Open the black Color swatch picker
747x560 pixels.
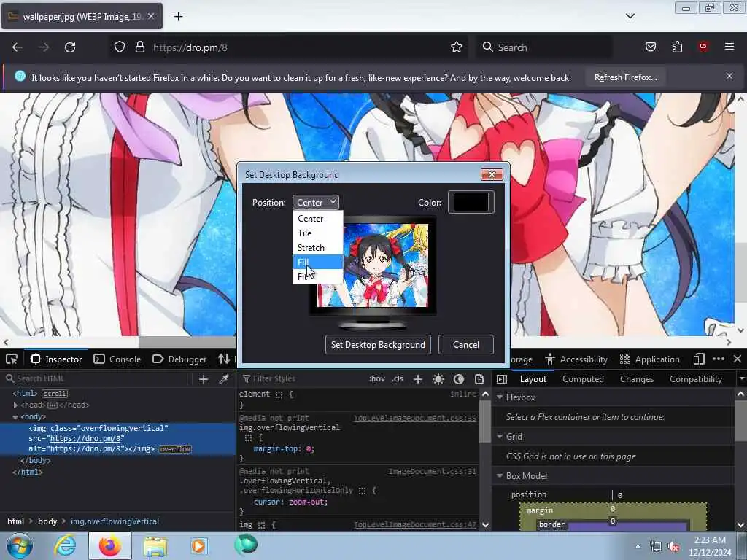(x=471, y=203)
